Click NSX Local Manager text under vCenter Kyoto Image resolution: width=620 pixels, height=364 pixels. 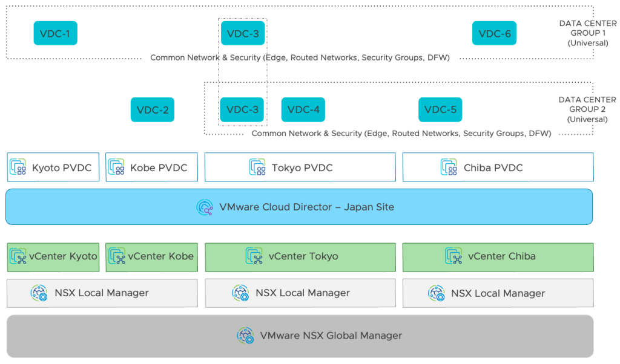tap(102, 293)
